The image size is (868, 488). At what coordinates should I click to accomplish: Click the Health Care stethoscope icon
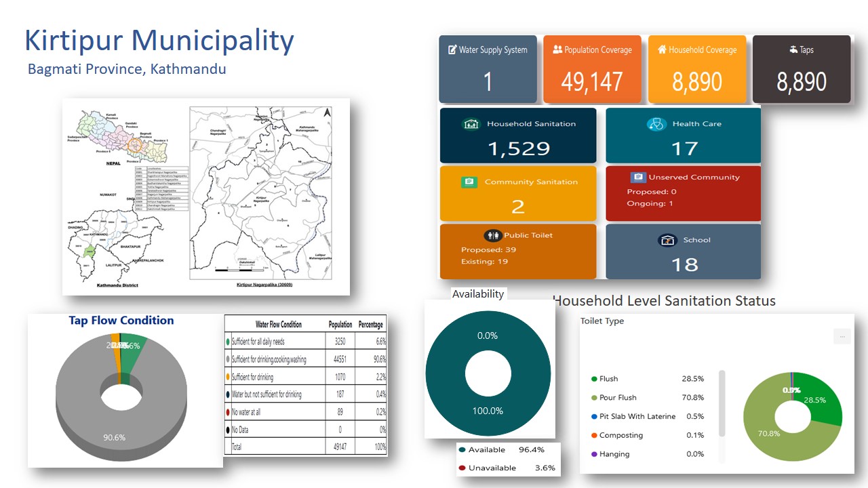[x=656, y=124]
